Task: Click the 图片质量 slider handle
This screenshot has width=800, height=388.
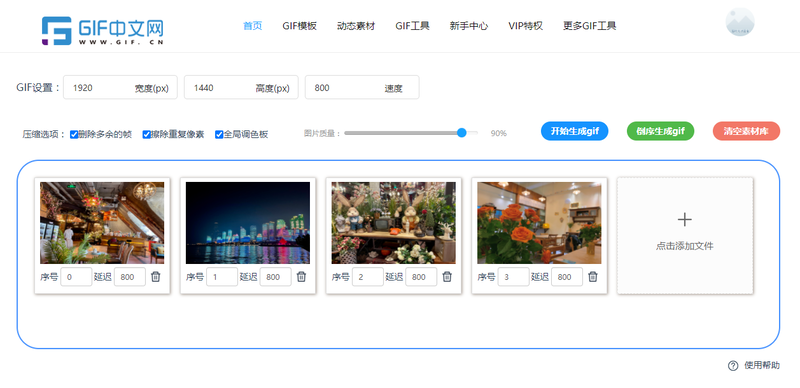Action: point(462,133)
